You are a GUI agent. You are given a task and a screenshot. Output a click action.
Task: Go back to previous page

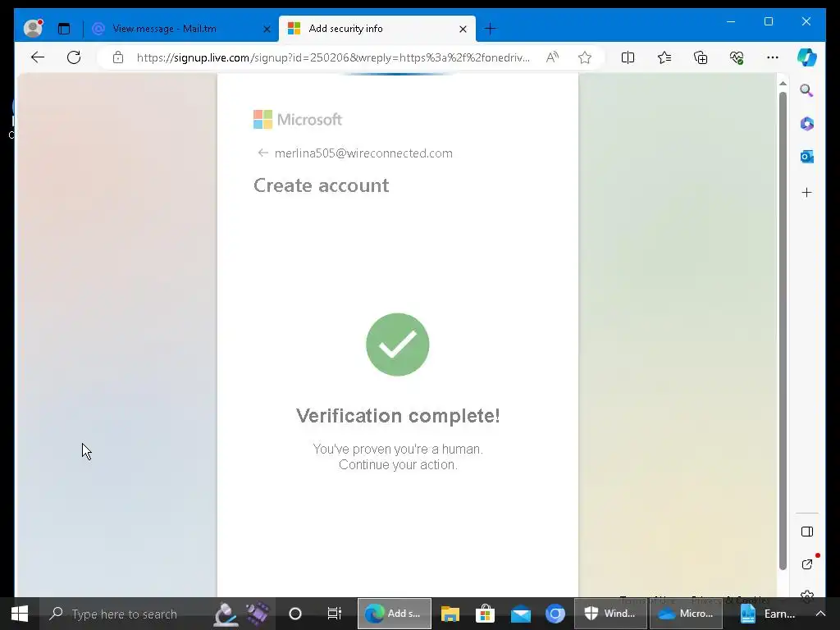point(38,57)
